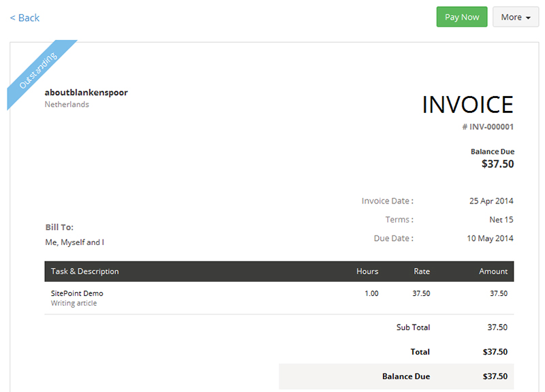
Task: Click the Rate column header
Action: pos(422,272)
